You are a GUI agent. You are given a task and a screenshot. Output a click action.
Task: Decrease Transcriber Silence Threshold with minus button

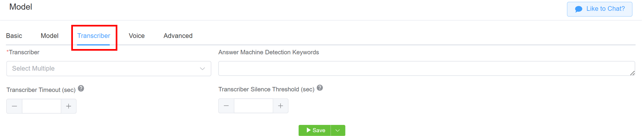(x=226, y=106)
